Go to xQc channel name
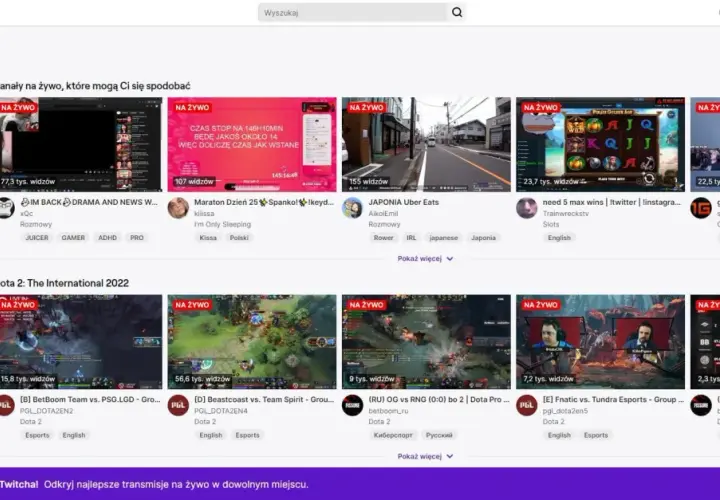The image size is (720, 500). (x=26, y=213)
